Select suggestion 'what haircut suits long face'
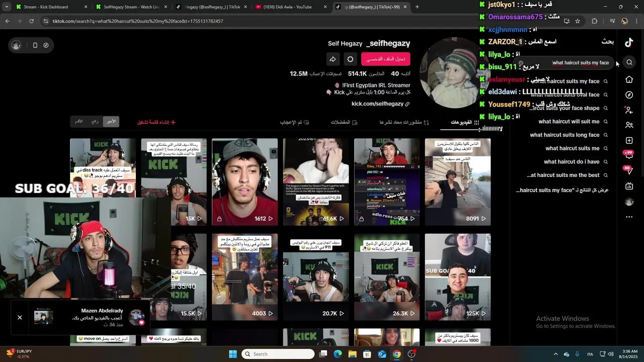This screenshot has width=644, height=362. (569, 135)
